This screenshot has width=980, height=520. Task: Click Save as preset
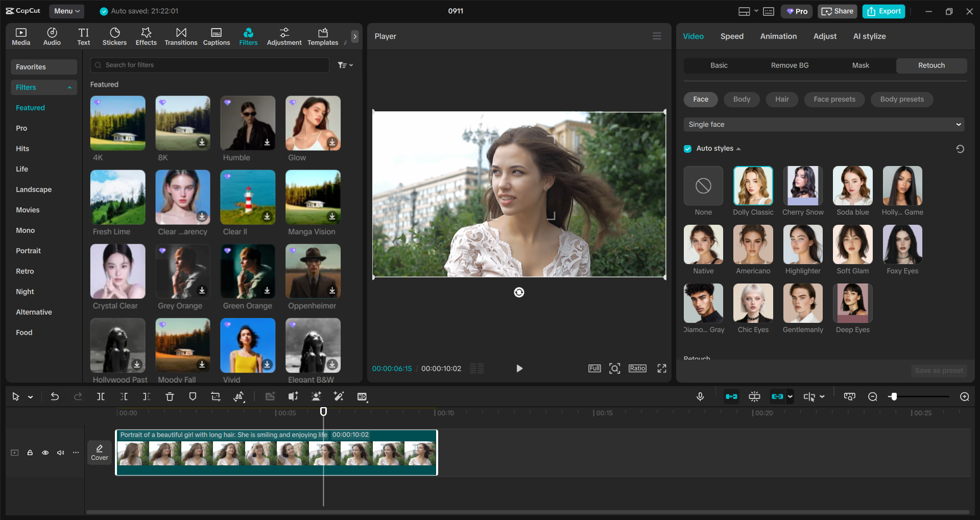939,370
